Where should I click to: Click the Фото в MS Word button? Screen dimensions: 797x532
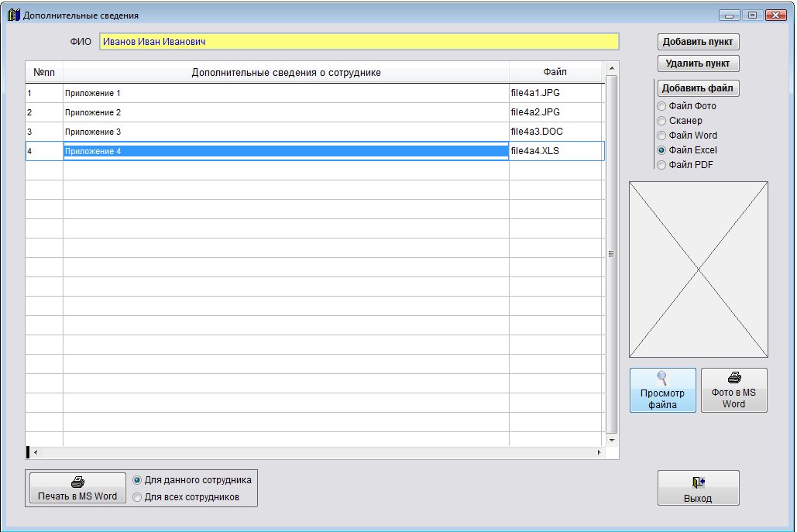(x=734, y=390)
